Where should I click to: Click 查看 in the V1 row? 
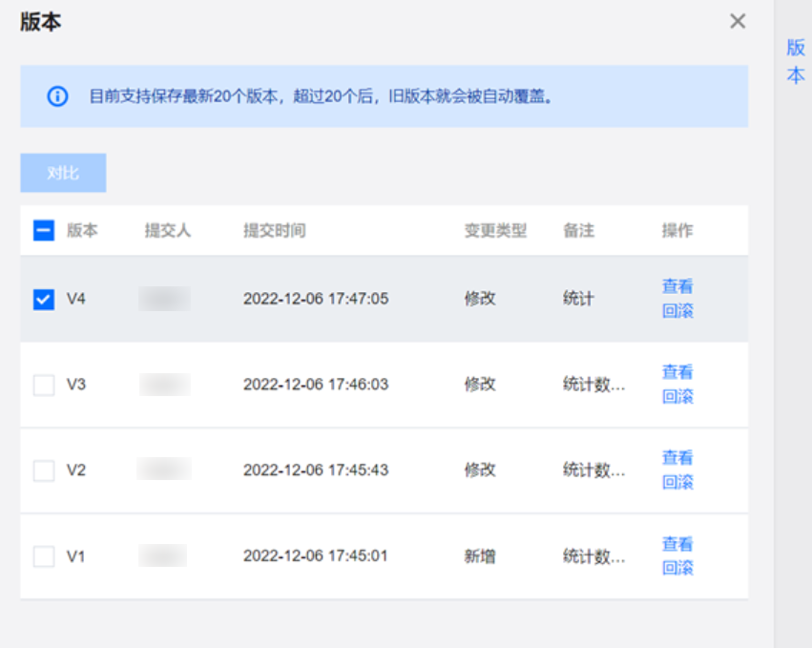coord(677,544)
